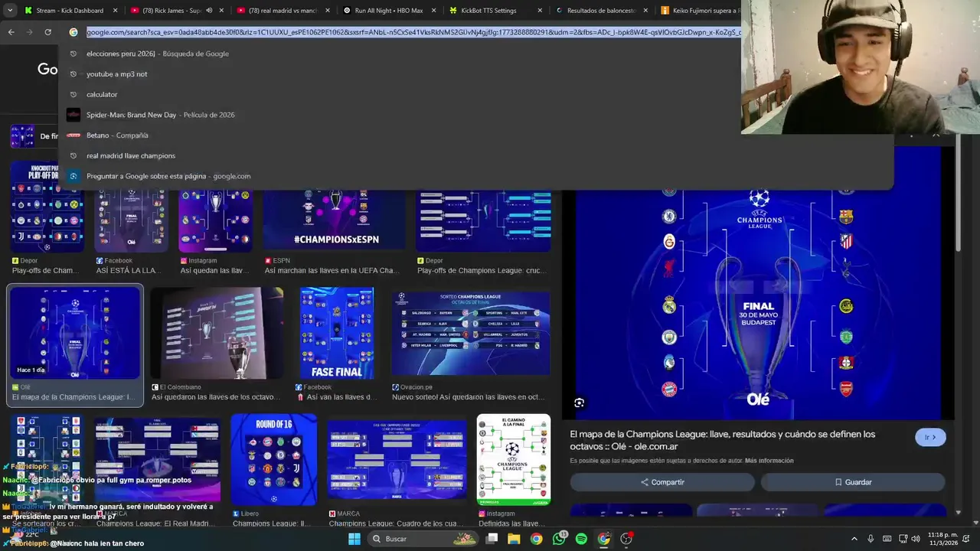Open large Olé Champions League bracket preview
Screen dimensions: 980x551
pos(758,282)
